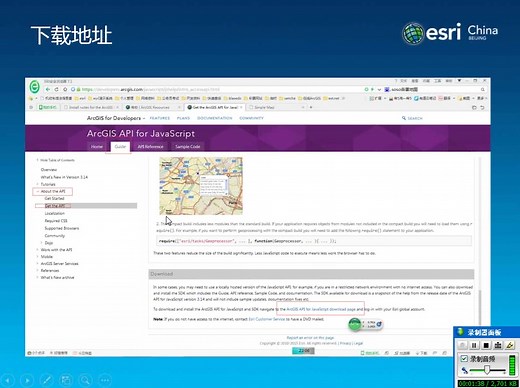This screenshot has height=388, width=520.
Task: Open a new browser tab with plus
Action: coord(311,107)
